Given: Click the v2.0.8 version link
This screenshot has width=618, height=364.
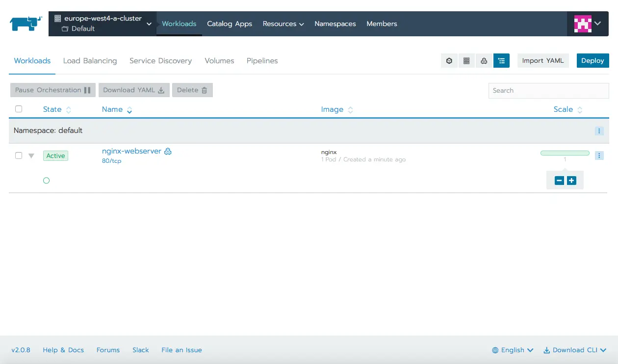Looking at the screenshot, I should [21, 350].
